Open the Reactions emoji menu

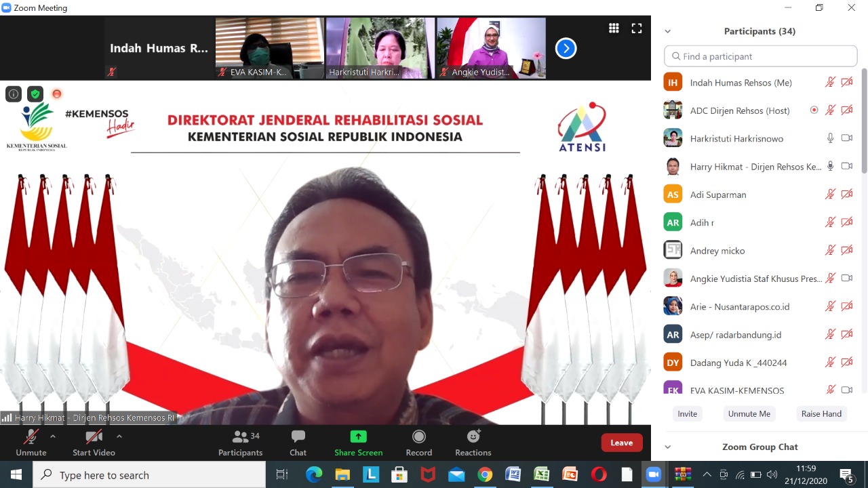click(x=473, y=436)
